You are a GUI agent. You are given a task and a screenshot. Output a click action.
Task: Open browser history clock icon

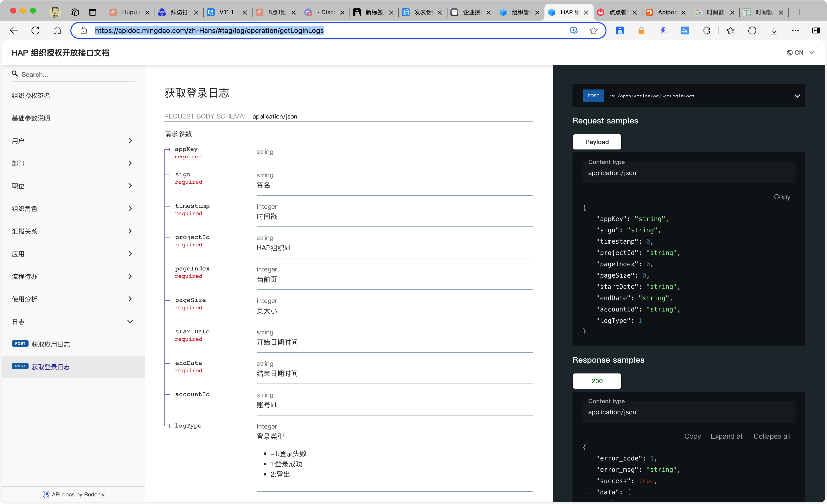(x=752, y=30)
